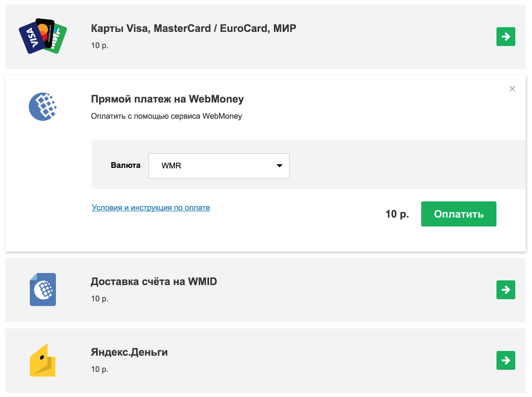
Task: Click the WMID invoice document icon
Action: [43, 289]
